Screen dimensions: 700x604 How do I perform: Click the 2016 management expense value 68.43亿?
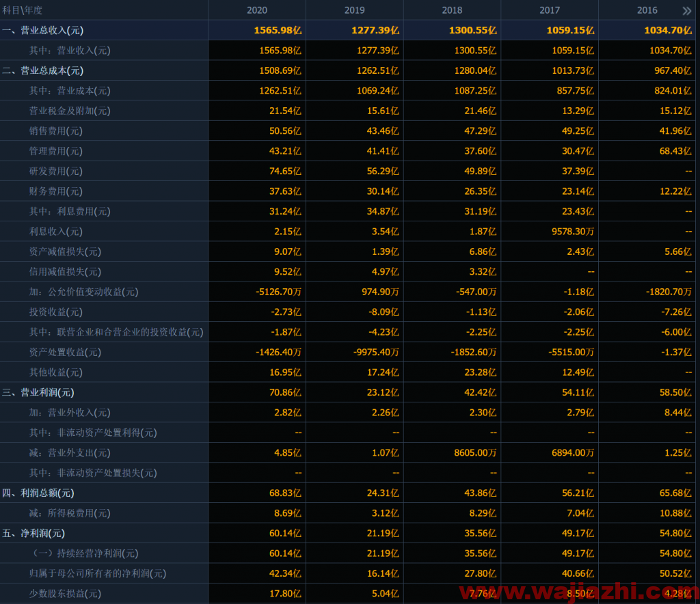point(675,151)
